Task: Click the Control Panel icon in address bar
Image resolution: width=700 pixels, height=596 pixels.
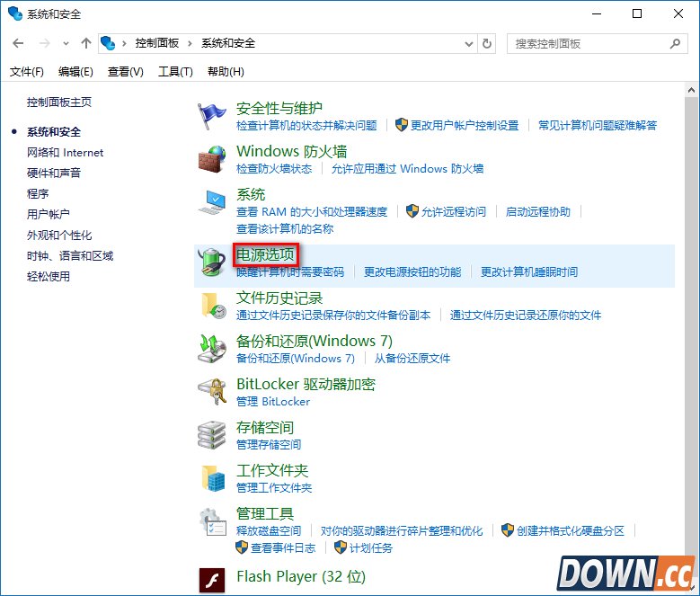Action: tap(108, 43)
